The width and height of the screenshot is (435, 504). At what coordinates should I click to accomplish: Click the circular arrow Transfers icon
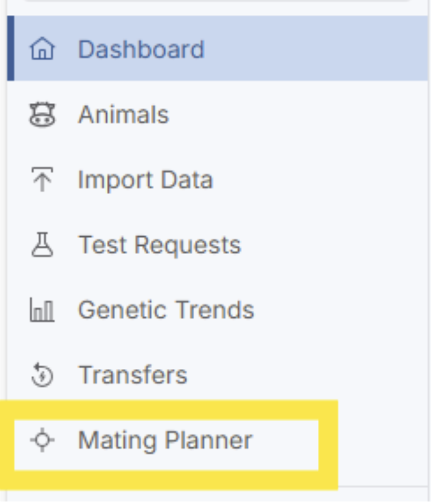pos(42,376)
